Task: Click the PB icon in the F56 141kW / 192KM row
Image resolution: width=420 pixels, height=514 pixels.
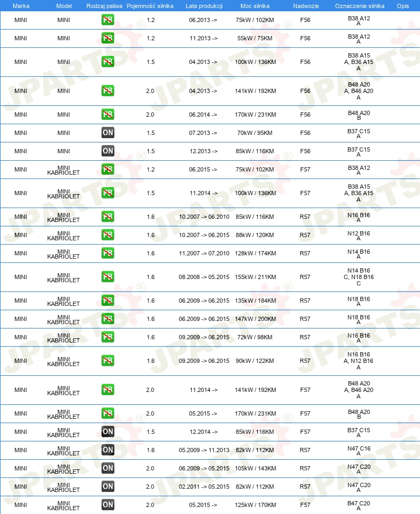Action: (108, 91)
